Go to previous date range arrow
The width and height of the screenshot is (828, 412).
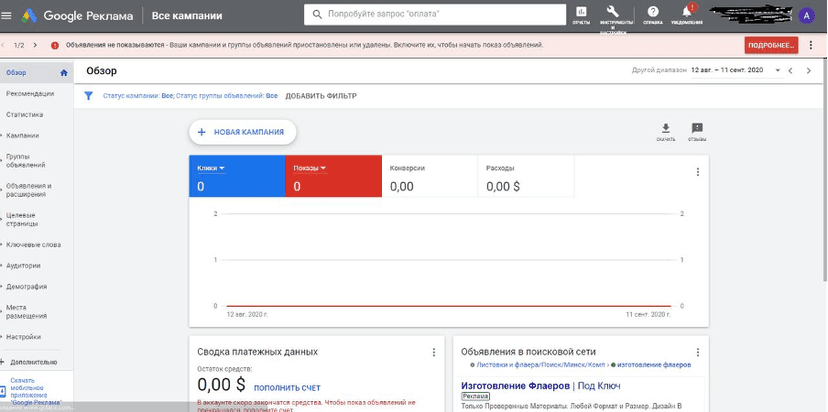[x=791, y=70]
